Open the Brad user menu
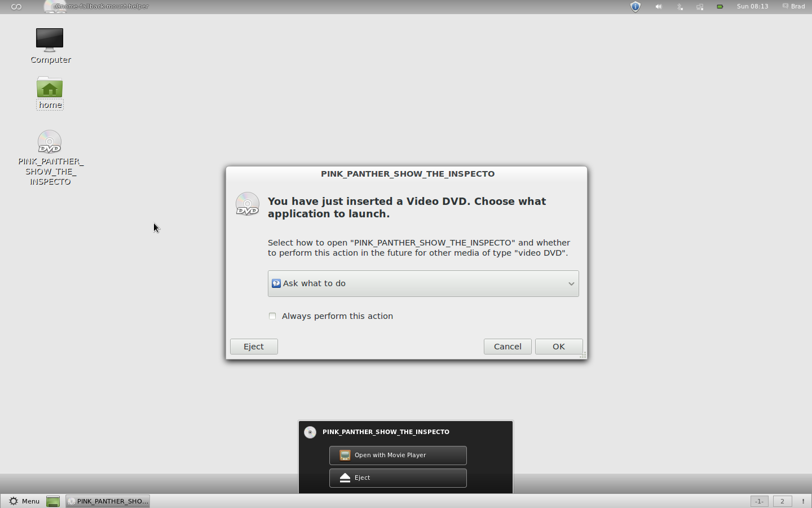This screenshot has width=812, height=508. pos(793,6)
